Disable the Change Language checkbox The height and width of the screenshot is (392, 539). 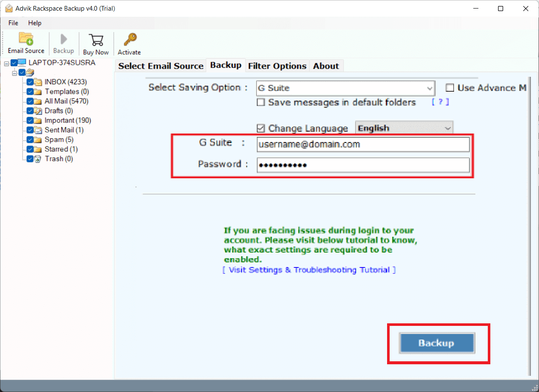(x=261, y=128)
